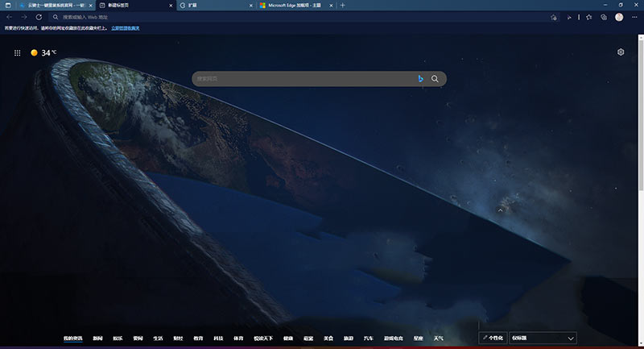Select the 天气 feed tab
Image resolution: width=644 pixels, height=349 pixels.
(x=438, y=339)
